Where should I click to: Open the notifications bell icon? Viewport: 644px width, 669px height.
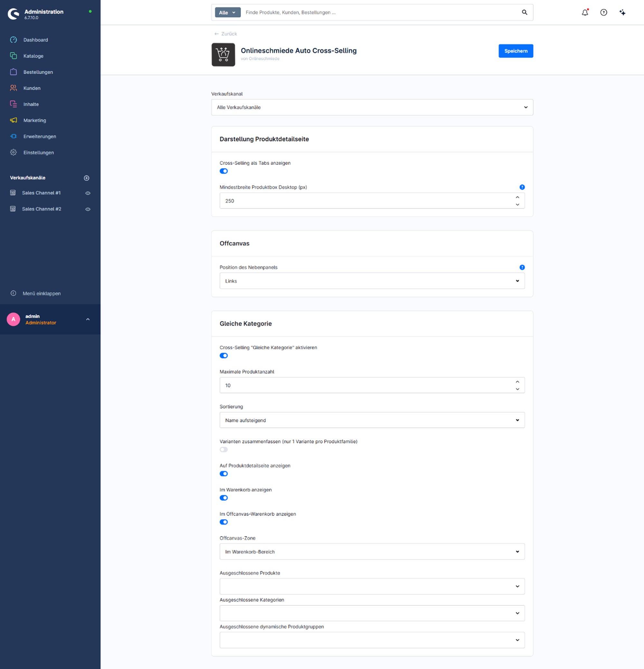pos(585,12)
